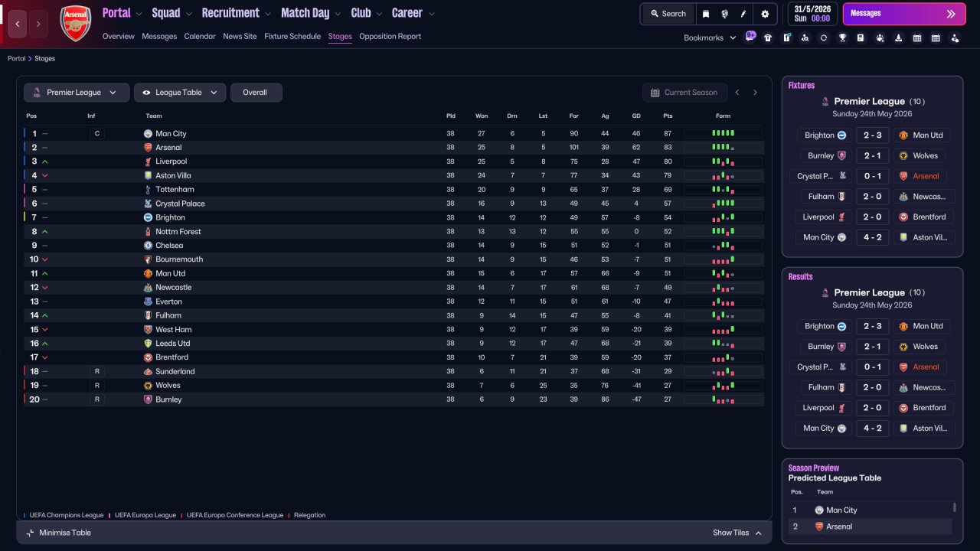Expand Show Tiles at the bottom
This screenshot has height=551, width=980.
pos(737,533)
